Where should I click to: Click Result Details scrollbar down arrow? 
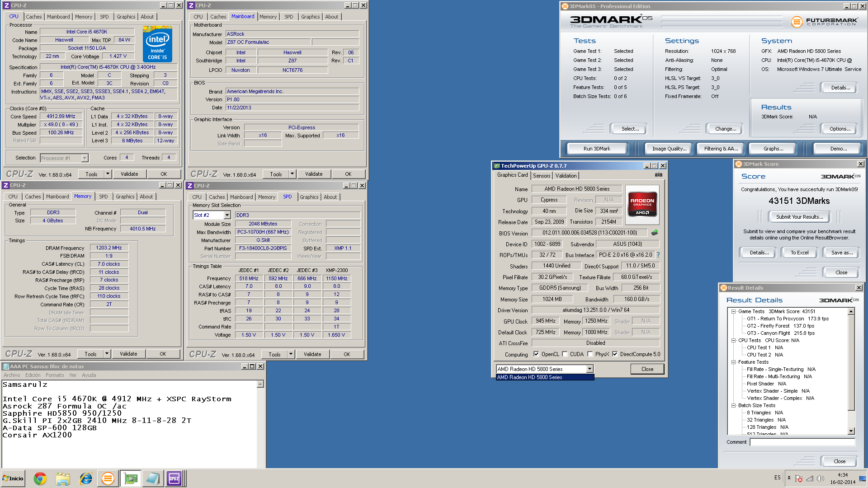[x=851, y=431]
